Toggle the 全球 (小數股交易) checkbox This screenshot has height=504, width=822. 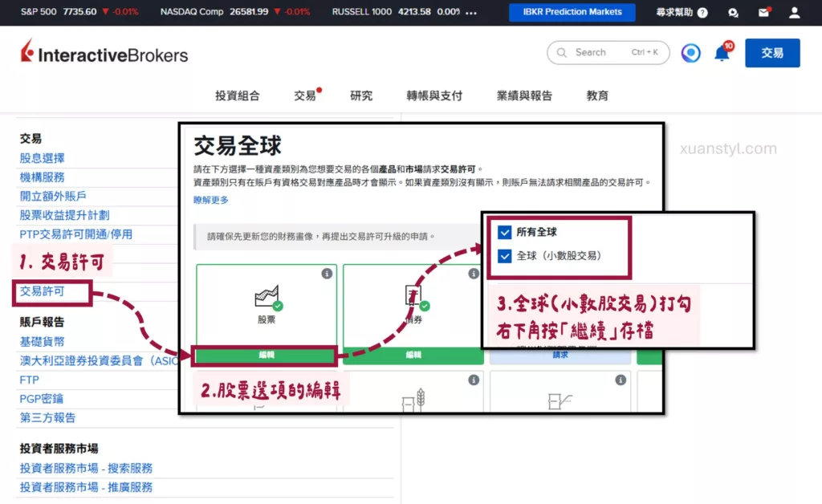click(x=504, y=256)
